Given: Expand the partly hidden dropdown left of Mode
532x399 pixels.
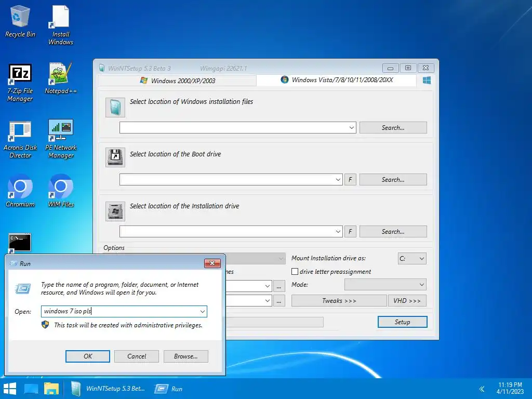Looking at the screenshot, I should [x=268, y=286].
